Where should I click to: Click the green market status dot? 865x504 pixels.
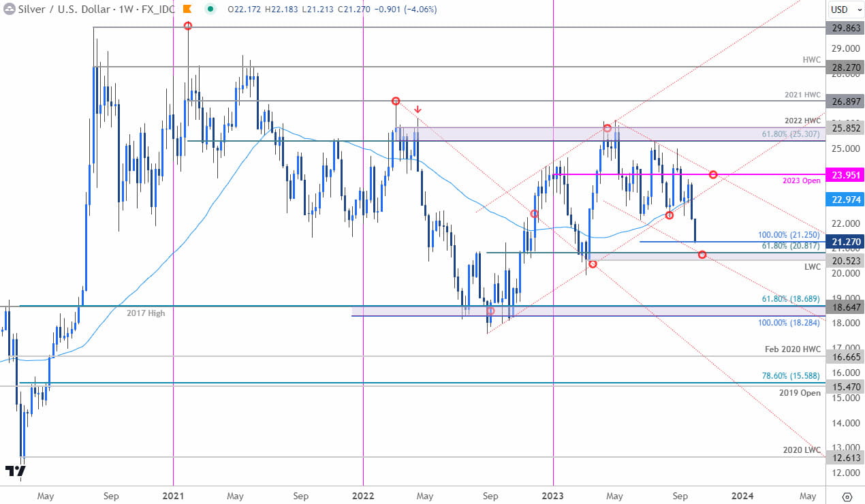pos(211,10)
